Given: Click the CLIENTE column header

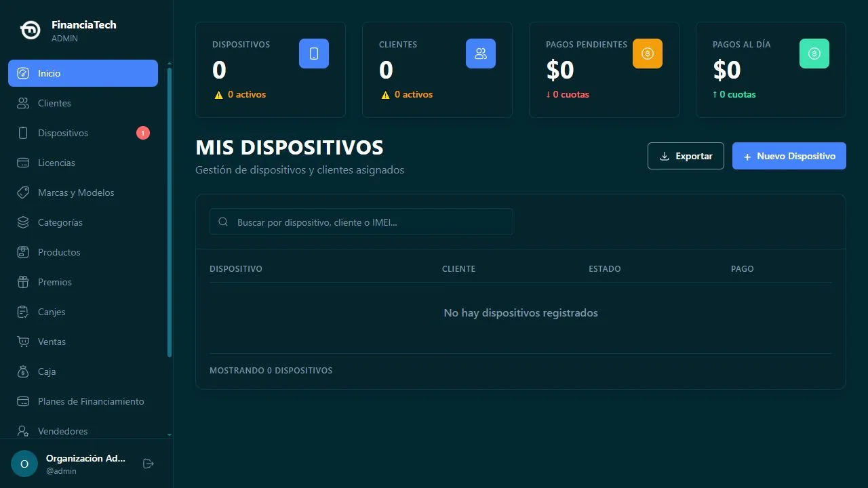Looking at the screenshot, I should [458, 268].
